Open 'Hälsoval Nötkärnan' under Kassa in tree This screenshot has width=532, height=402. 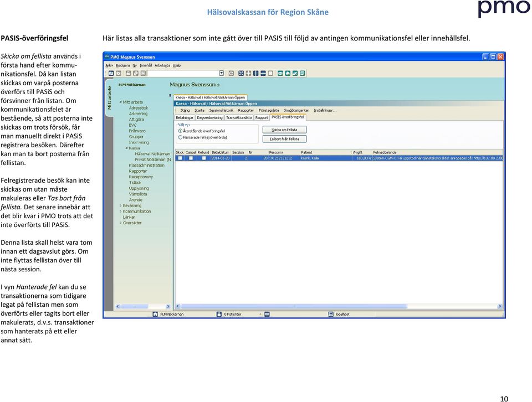coord(152,154)
